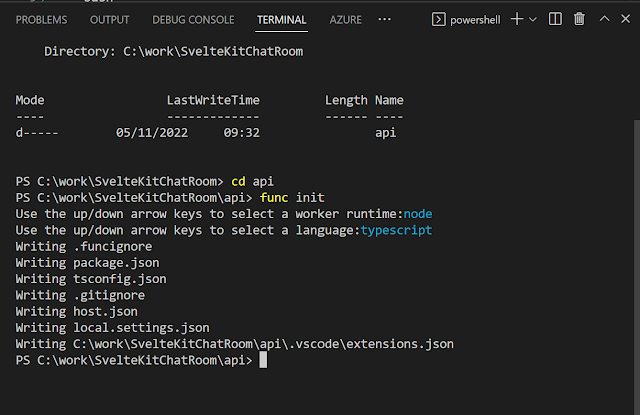Open the OUTPUT tab
The image size is (640, 415).
[109, 19]
